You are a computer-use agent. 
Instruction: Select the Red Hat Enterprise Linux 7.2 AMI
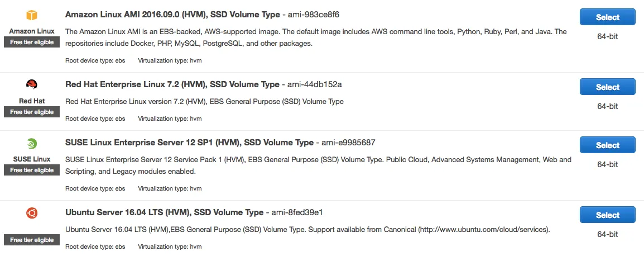607,87
